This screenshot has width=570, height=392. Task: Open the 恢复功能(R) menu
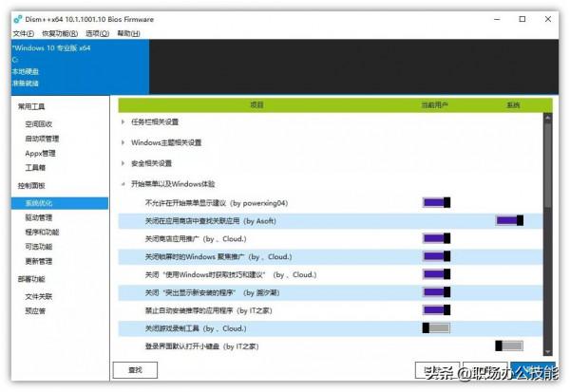coord(60,33)
